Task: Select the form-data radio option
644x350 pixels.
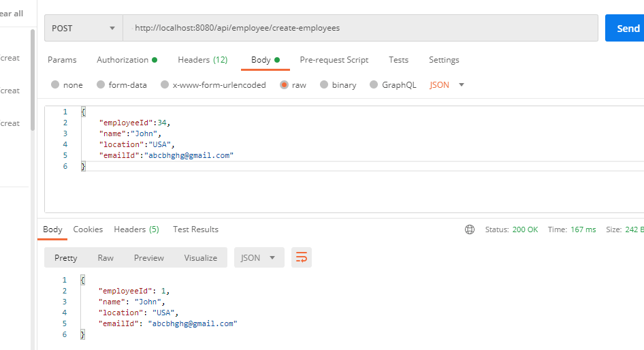Action: 101,84
